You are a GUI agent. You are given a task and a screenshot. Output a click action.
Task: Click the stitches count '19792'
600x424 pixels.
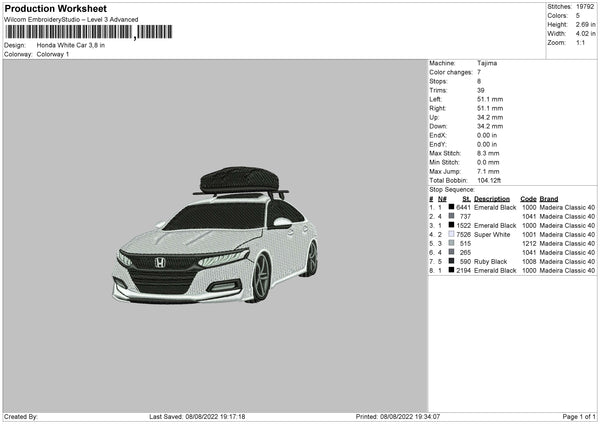(x=585, y=7)
